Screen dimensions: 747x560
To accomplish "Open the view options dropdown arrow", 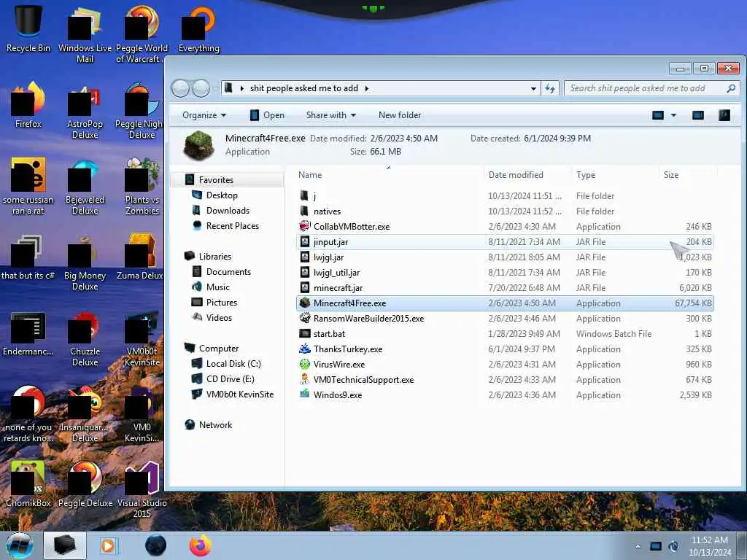I will coord(673,115).
